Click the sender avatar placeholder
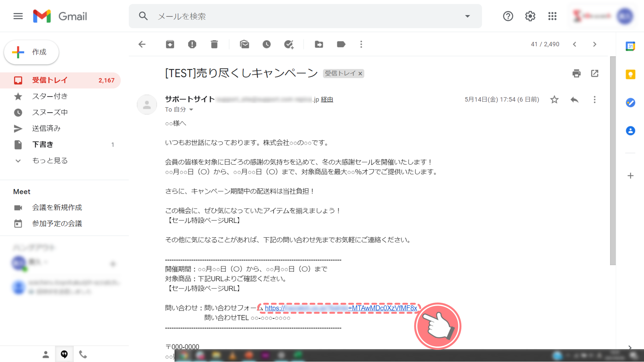Viewport: 644px width, 362px height. (x=147, y=105)
